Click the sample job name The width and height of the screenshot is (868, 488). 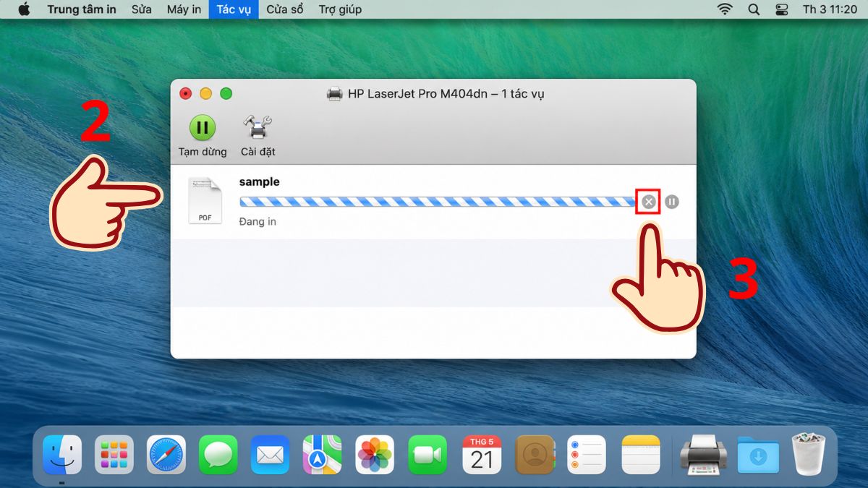[x=259, y=182]
